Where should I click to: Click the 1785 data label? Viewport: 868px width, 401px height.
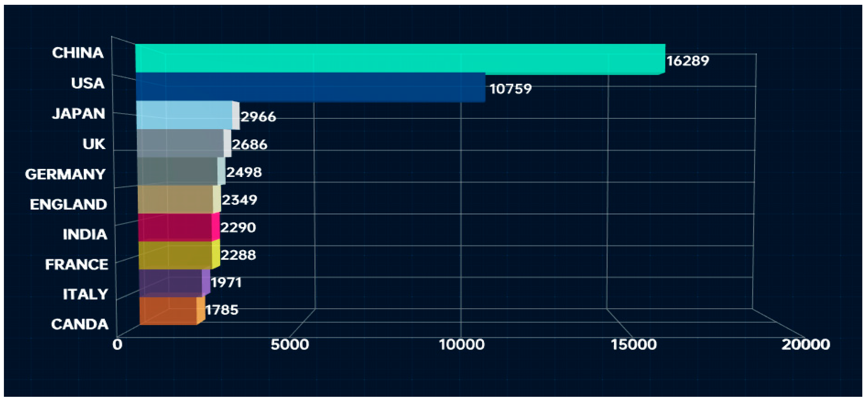[x=222, y=310]
